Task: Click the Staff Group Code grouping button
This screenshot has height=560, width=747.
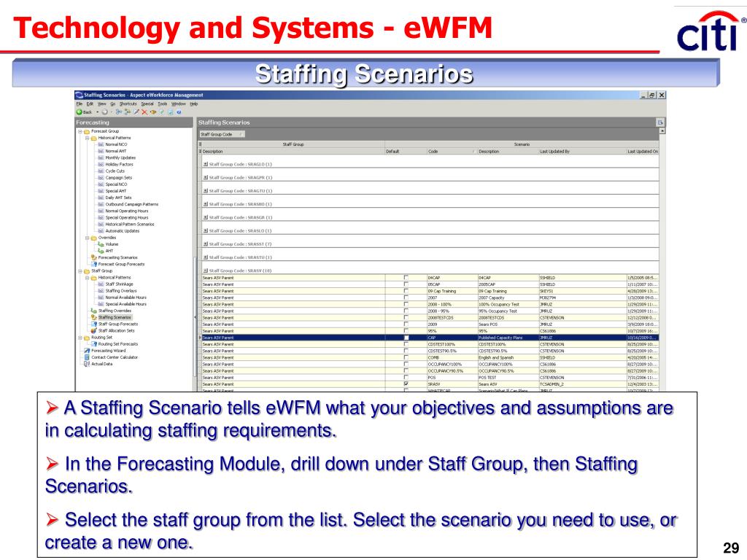Action: click(x=222, y=134)
